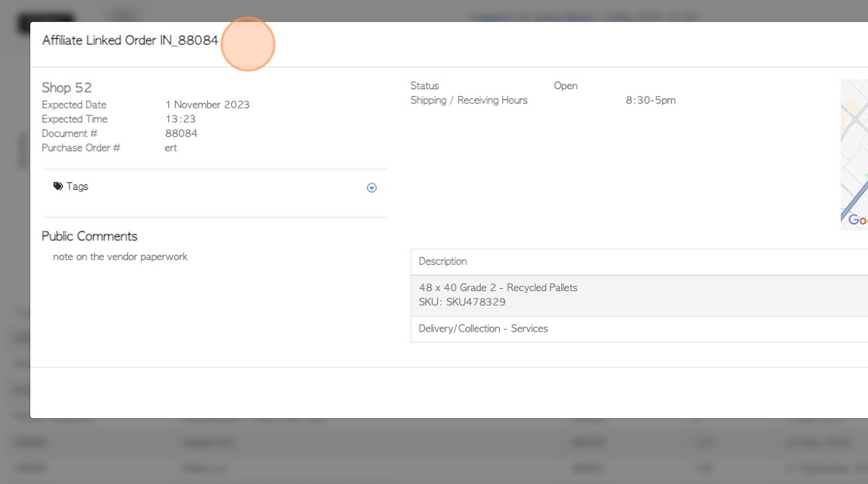Click the Tags label icon
Image resolution: width=868 pixels, height=484 pixels.
(x=57, y=186)
